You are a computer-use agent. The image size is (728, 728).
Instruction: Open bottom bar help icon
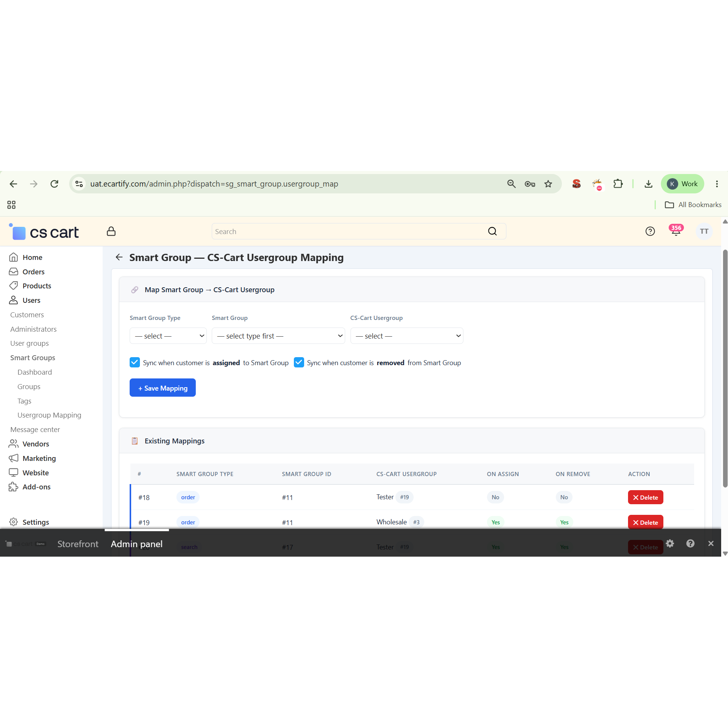pyautogui.click(x=690, y=543)
